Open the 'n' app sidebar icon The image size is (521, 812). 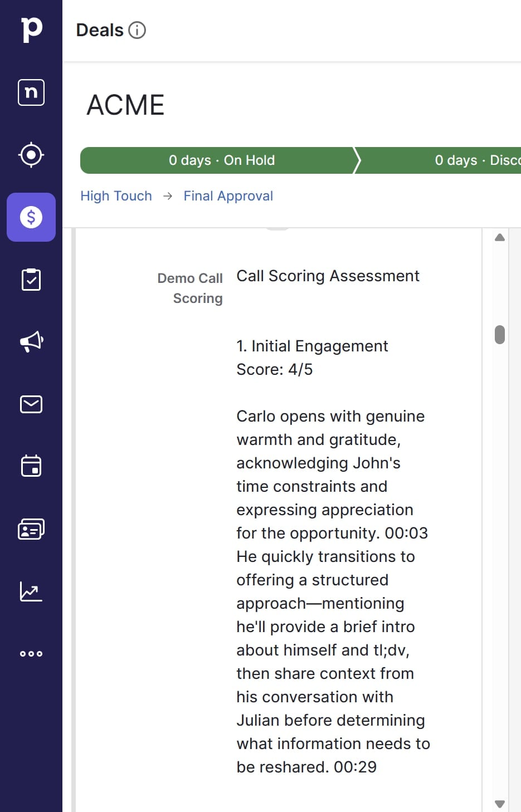[31, 92]
